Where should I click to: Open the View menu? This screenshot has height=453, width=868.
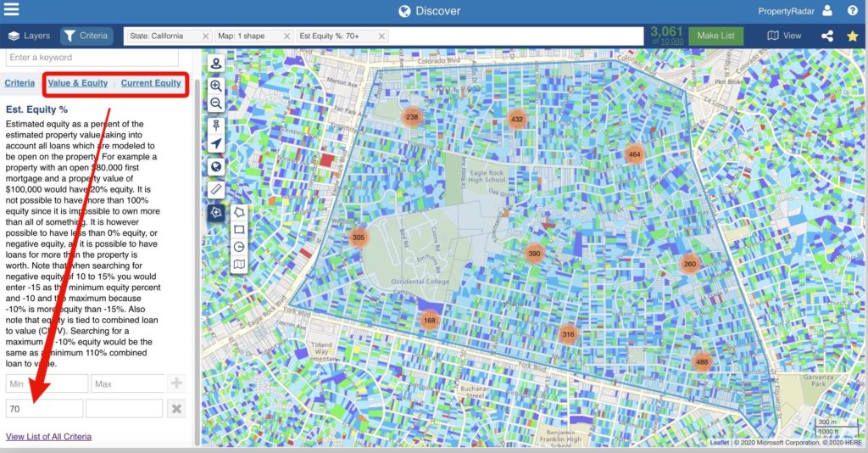(784, 36)
